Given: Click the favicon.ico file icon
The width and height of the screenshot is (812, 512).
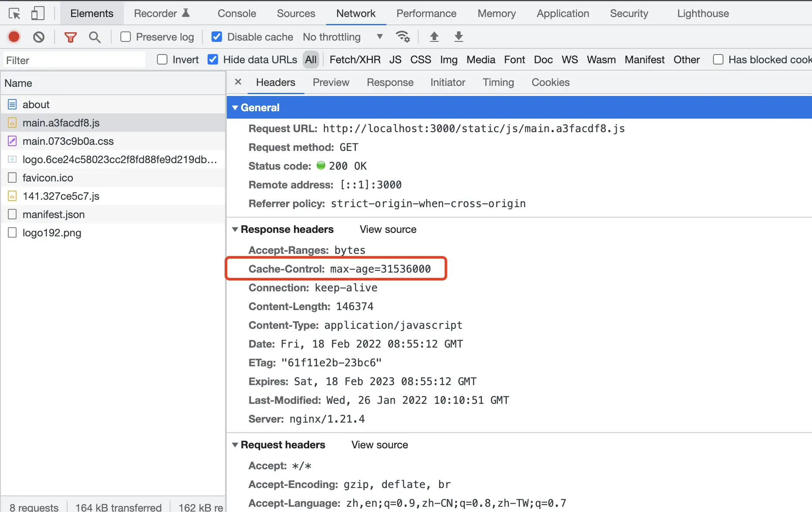Looking at the screenshot, I should point(12,178).
